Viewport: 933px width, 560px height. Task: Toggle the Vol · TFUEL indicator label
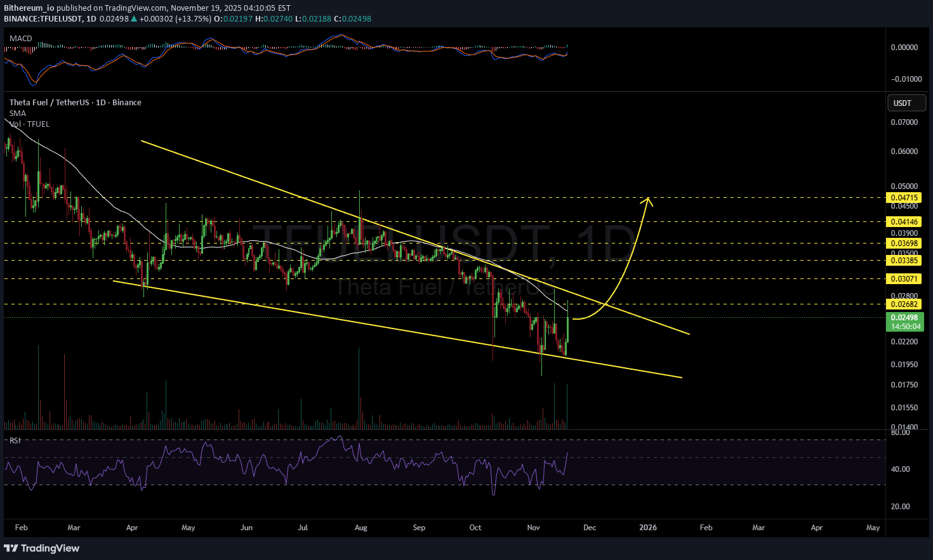point(29,124)
